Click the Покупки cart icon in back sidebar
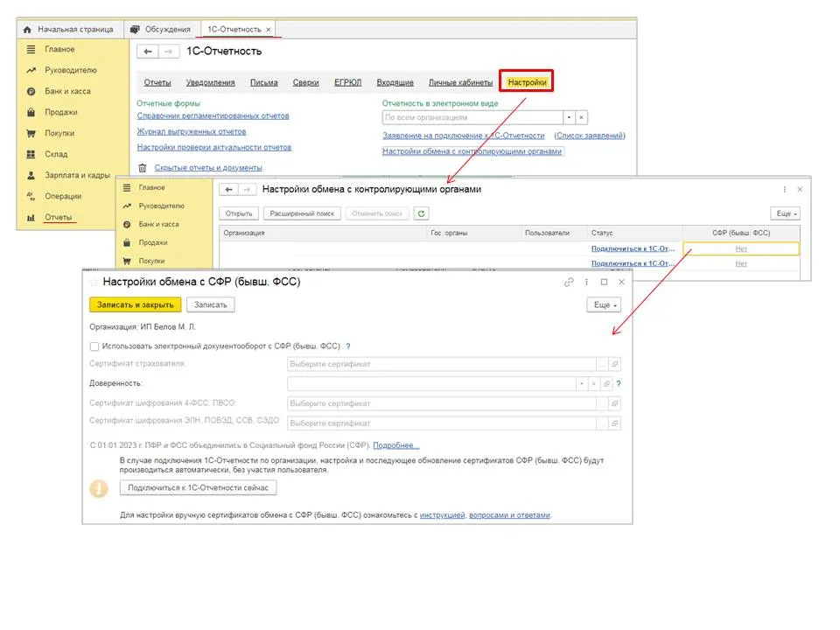The image size is (840, 630). click(x=31, y=133)
